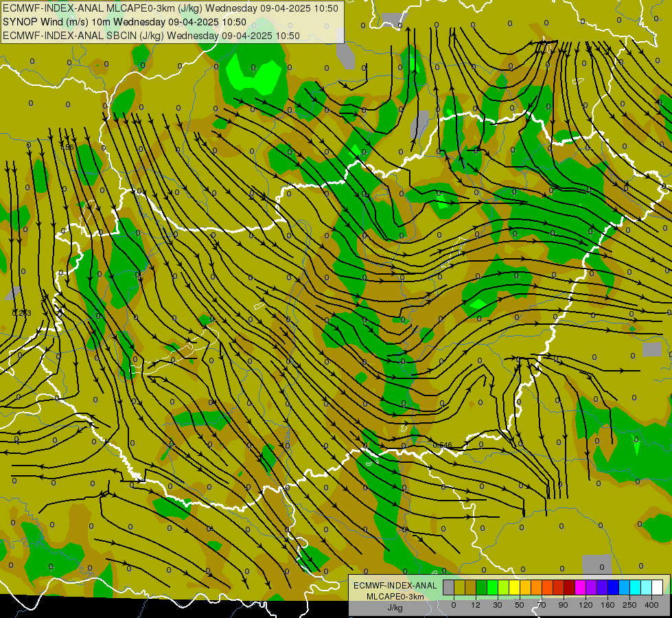Image resolution: width=672 pixels, height=618 pixels.
Task: Click the map value '1.56'
Action: pos(67,147)
